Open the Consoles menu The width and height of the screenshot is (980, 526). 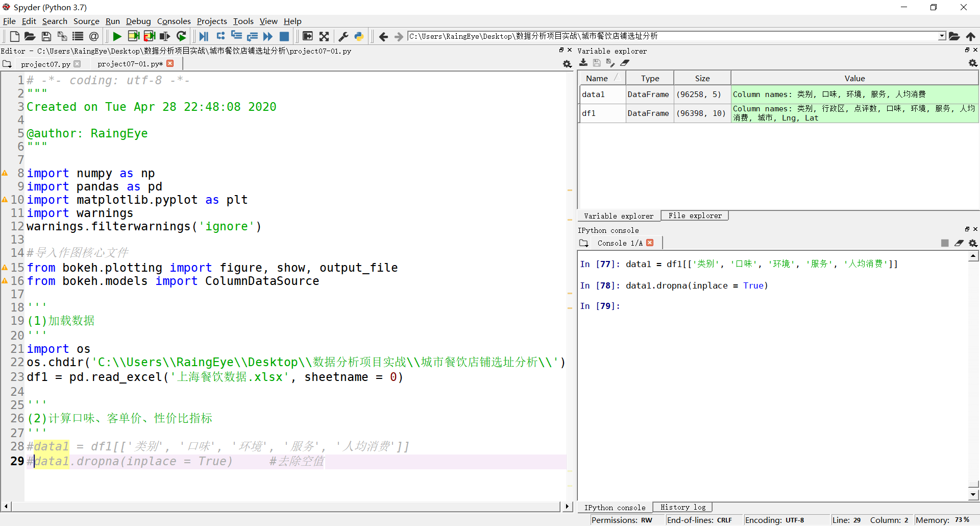point(174,21)
